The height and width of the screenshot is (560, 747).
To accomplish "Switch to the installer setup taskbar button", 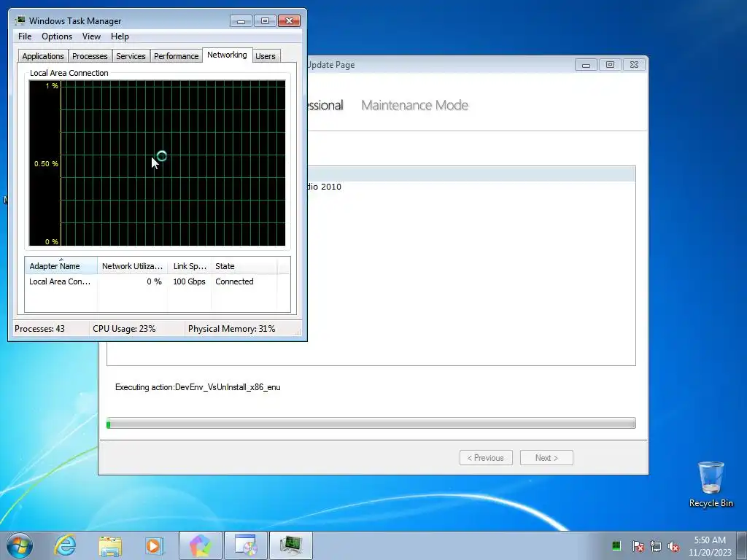I will tap(246, 545).
